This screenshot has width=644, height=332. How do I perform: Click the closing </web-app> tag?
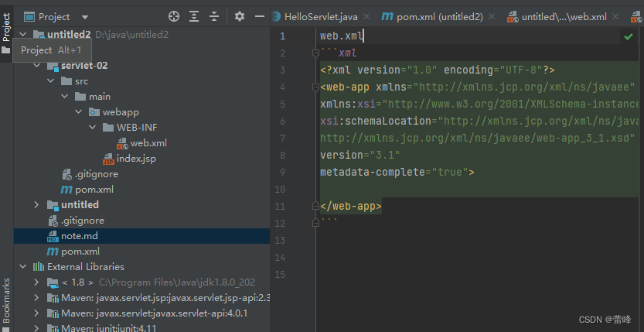(x=351, y=206)
